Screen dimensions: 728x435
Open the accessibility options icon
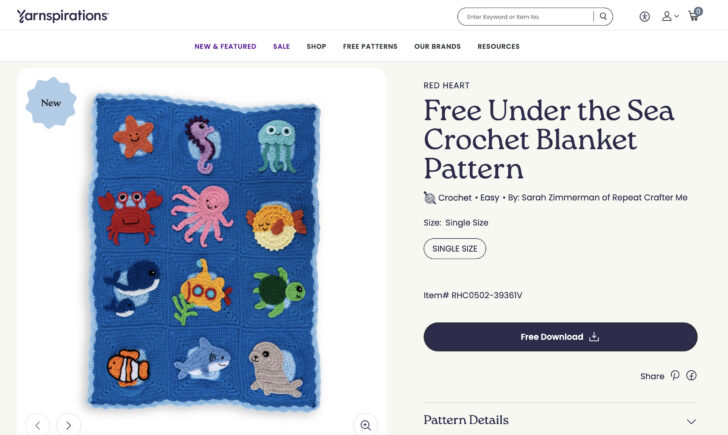point(644,17)
